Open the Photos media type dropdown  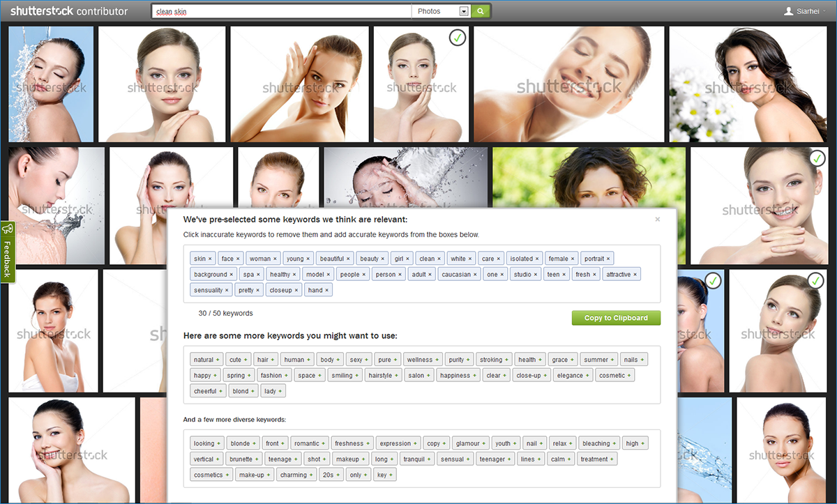pyautogui.click(x=442, y=11)
